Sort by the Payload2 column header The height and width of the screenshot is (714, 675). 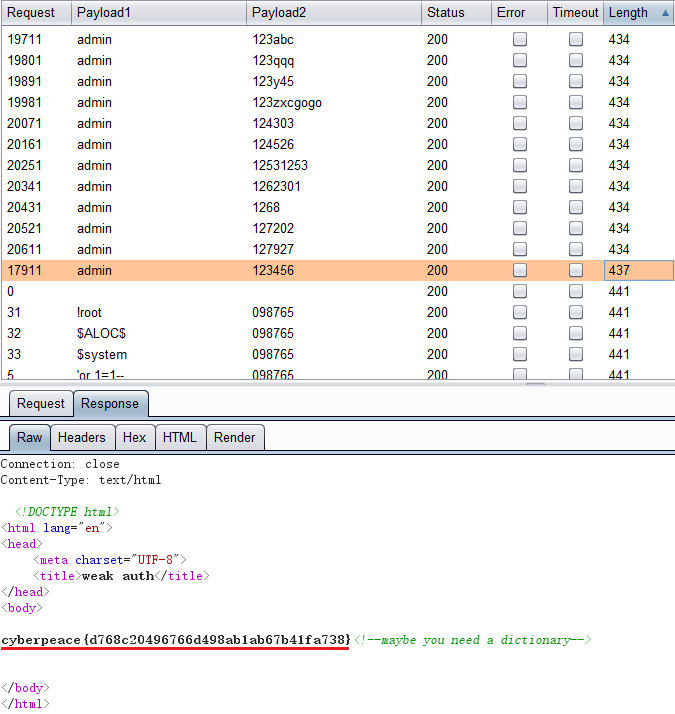point(280,13)
